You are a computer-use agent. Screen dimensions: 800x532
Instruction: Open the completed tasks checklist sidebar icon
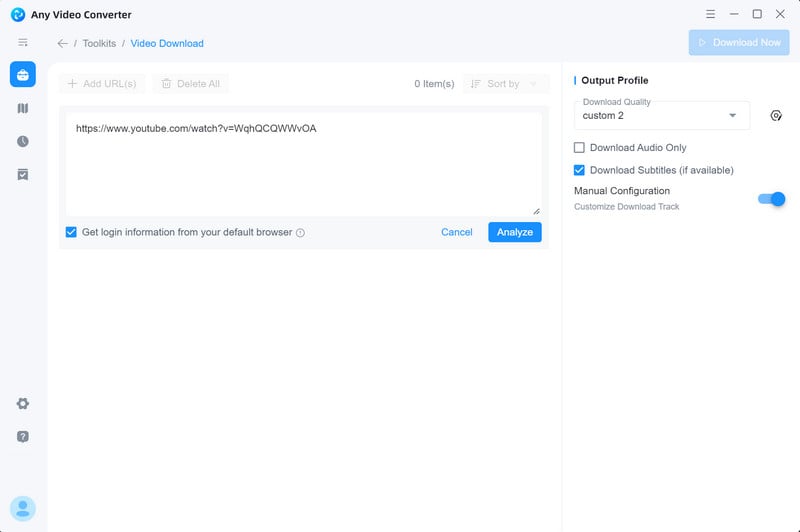(x=23, y=174)
